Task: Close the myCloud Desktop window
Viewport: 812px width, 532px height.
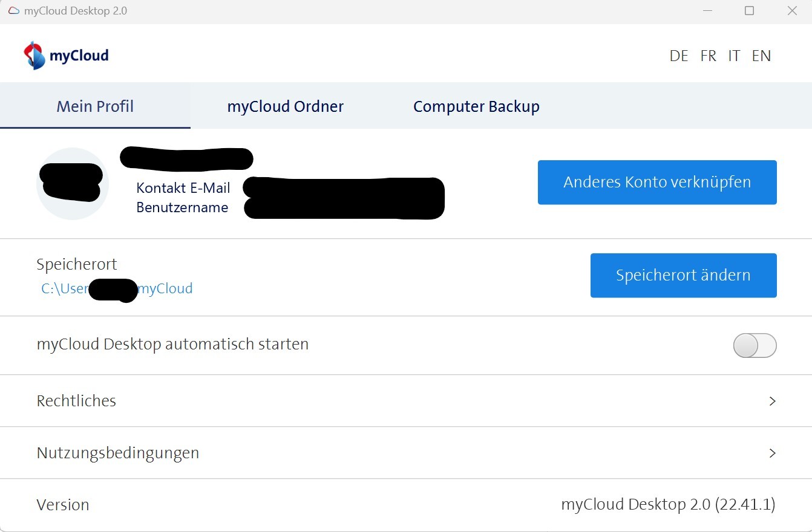Action: coord(791,11)
